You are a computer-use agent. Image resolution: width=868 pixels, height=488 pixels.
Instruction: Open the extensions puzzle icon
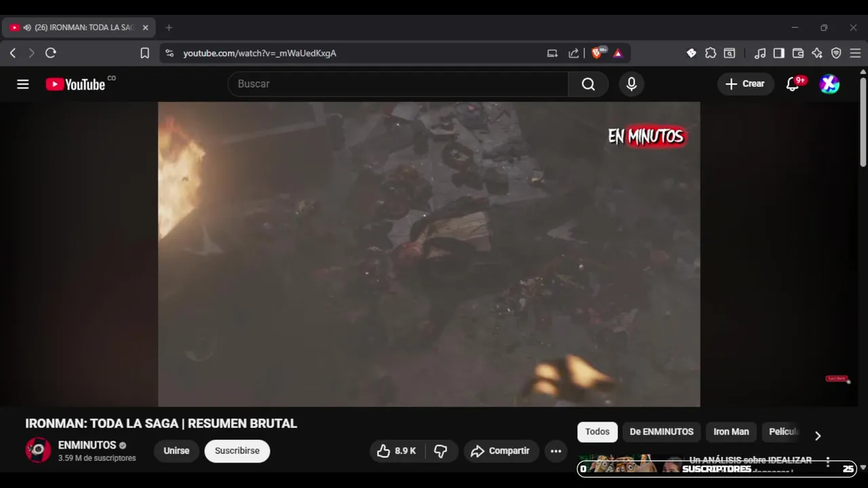[x=710, y=53]
